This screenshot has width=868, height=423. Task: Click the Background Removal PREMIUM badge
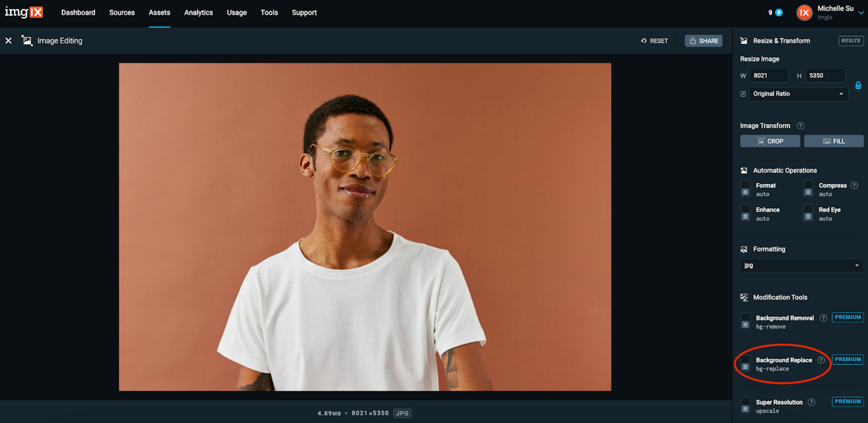click(x=847, y=317)
